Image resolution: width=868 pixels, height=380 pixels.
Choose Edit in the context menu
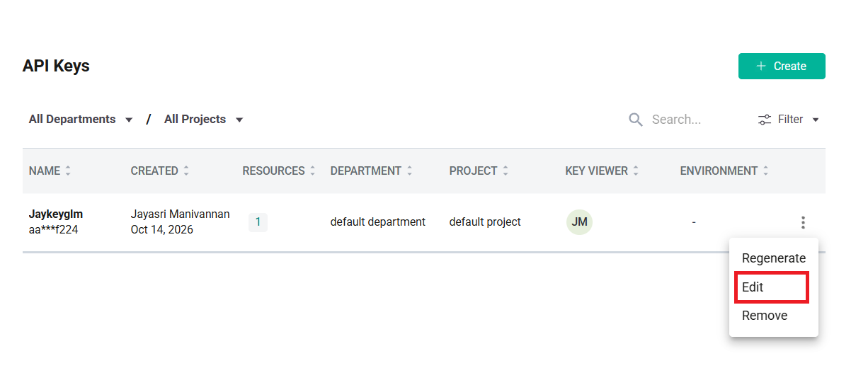point(772,287)
